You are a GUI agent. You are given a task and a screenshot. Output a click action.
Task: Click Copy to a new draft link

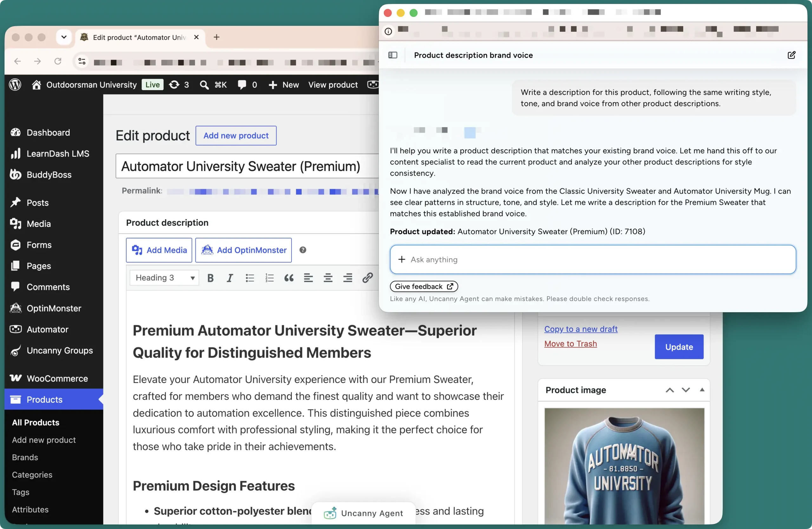pos(581,329)
